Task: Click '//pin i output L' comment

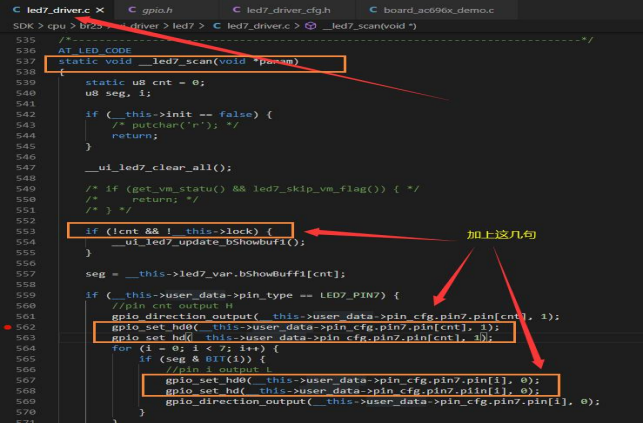Action: (219, 370)
